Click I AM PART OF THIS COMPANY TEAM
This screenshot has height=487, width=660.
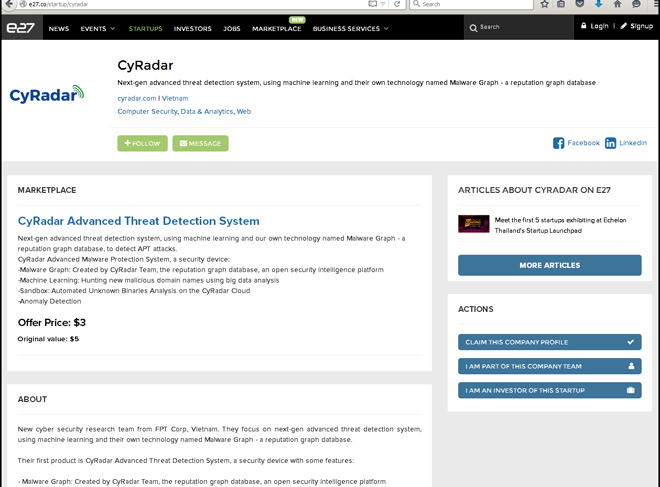[x=550, y=366]
